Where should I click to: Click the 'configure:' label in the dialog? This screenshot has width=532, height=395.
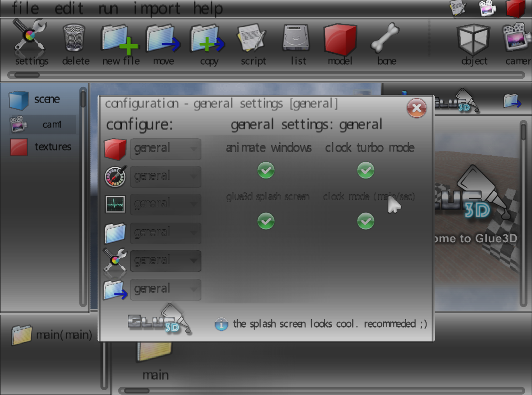139,125
